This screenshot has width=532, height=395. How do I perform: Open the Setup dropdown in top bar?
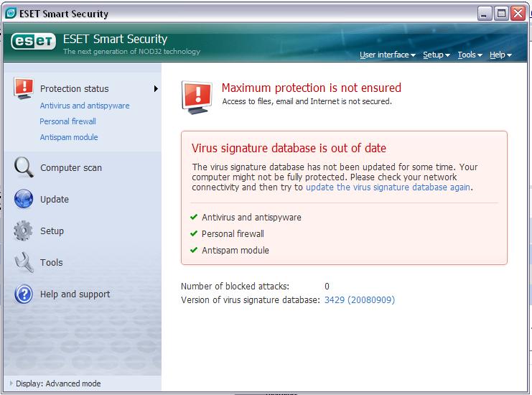click(x=436, y=55)
